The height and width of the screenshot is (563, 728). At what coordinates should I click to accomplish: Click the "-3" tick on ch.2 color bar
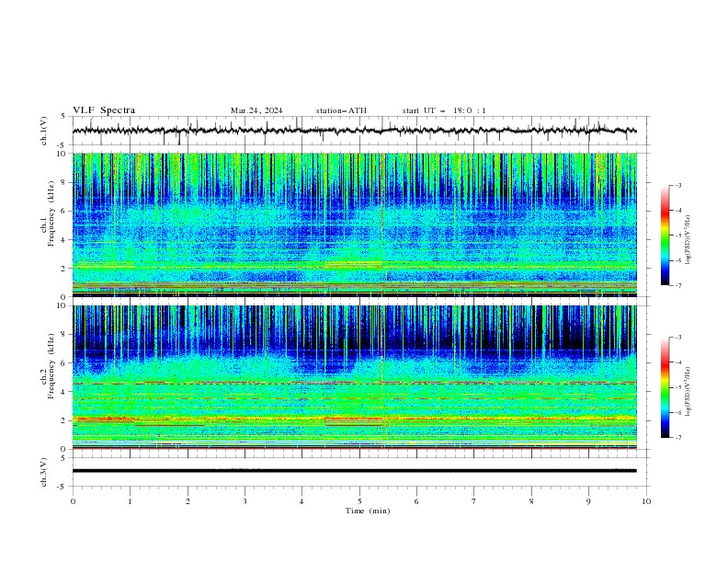click(678, 338)
